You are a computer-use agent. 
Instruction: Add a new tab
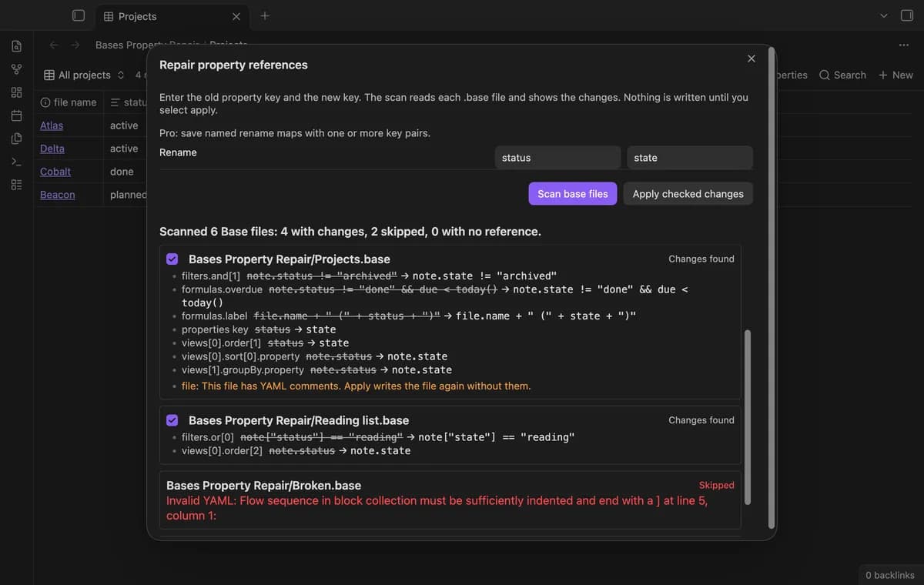(x=265, y=15)
